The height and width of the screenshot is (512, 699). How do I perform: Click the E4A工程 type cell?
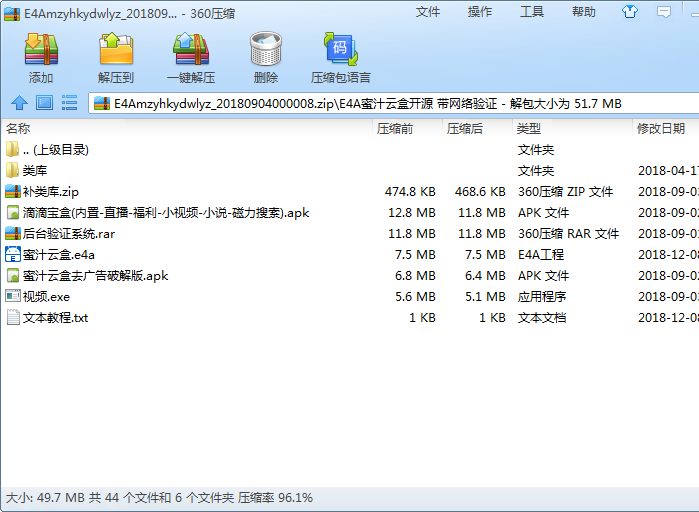tap(541, 254)
